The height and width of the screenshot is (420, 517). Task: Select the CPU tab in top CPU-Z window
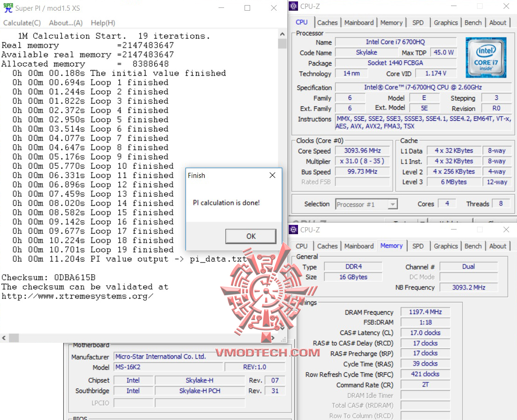(x=302, y=22)
